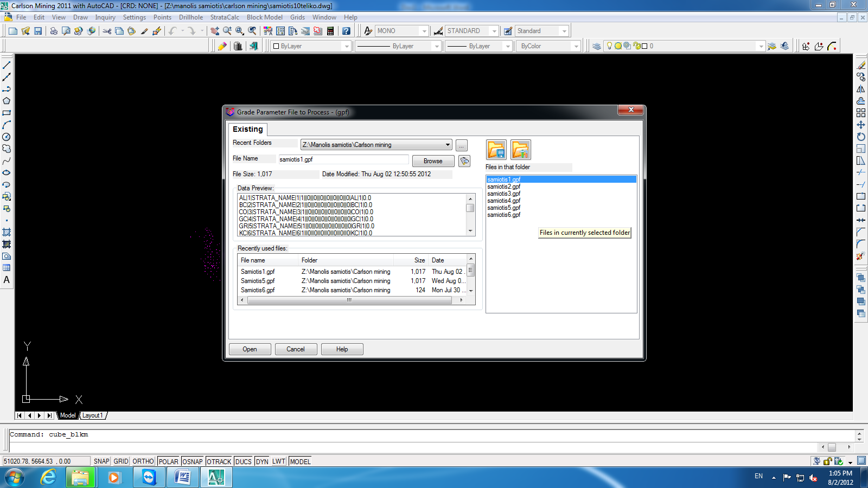Open the Standard table style dropdown
This screenshot has height=488, width=868.
click(x=564, y=31)
